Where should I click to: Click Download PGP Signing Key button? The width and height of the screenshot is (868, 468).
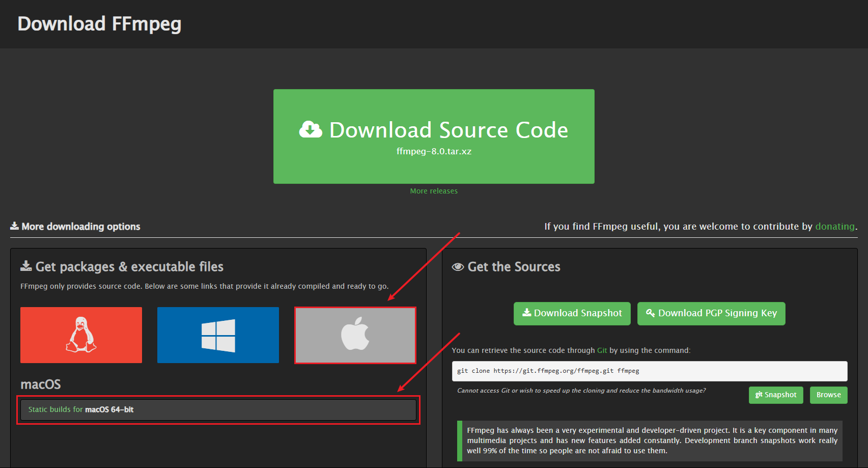click(711, 313)
